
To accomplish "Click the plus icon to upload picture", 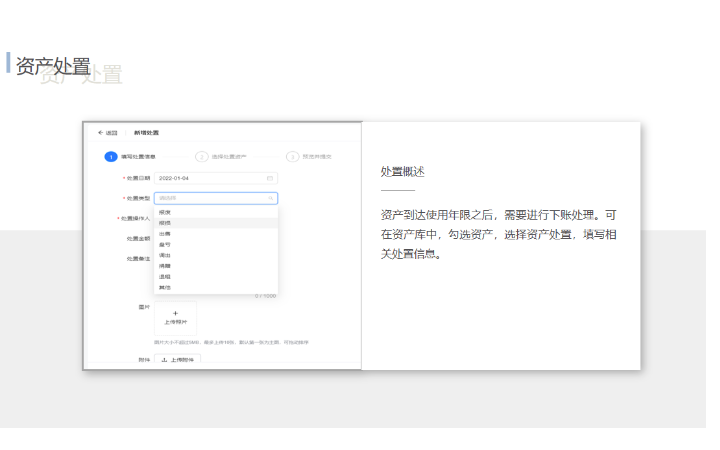I will (175, 313).
